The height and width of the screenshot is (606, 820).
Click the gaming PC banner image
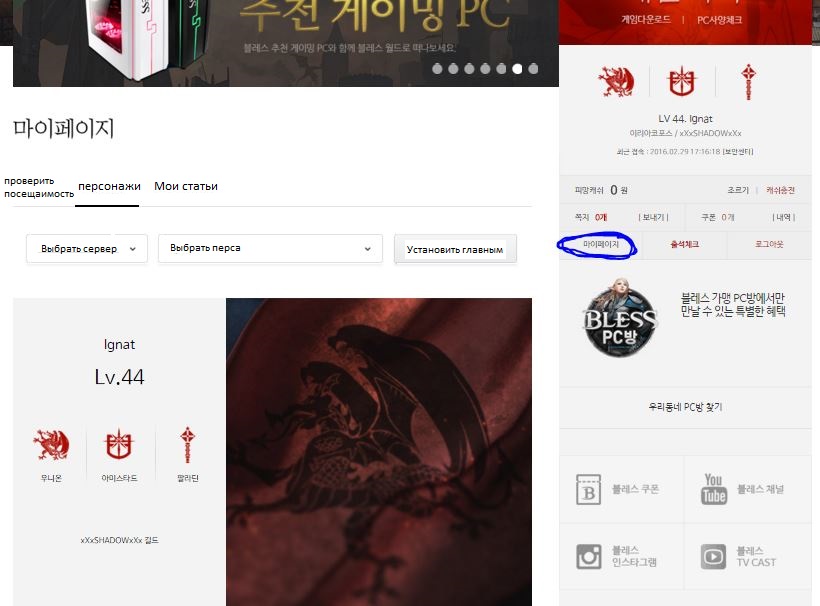pos(286,43)
